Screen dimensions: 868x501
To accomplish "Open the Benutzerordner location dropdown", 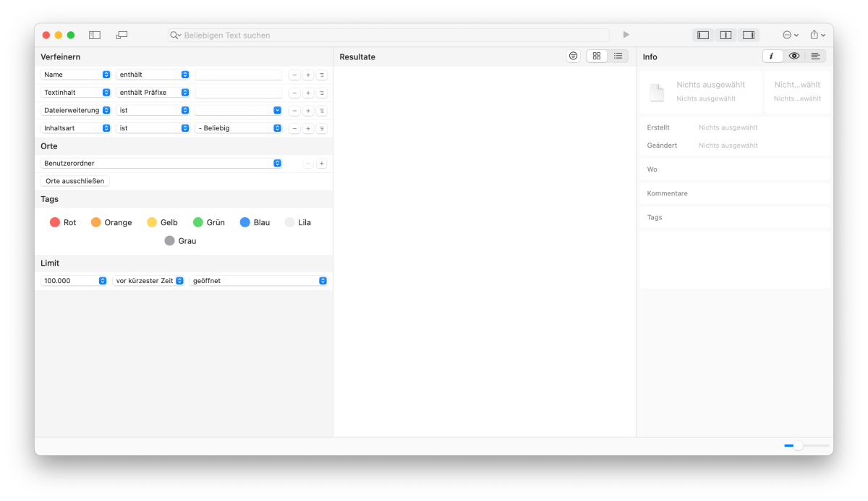I will 161,164.
